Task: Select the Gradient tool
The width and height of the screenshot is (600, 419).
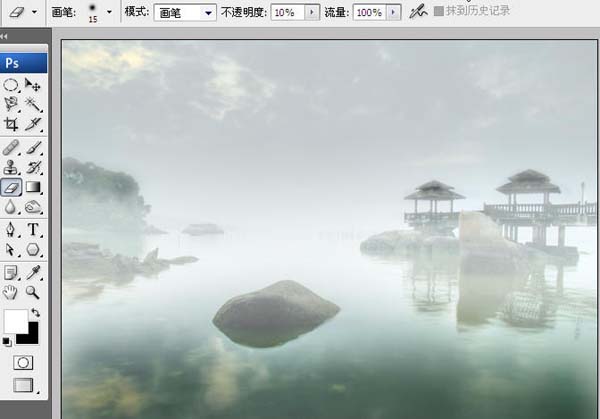Action: point(33,187)
